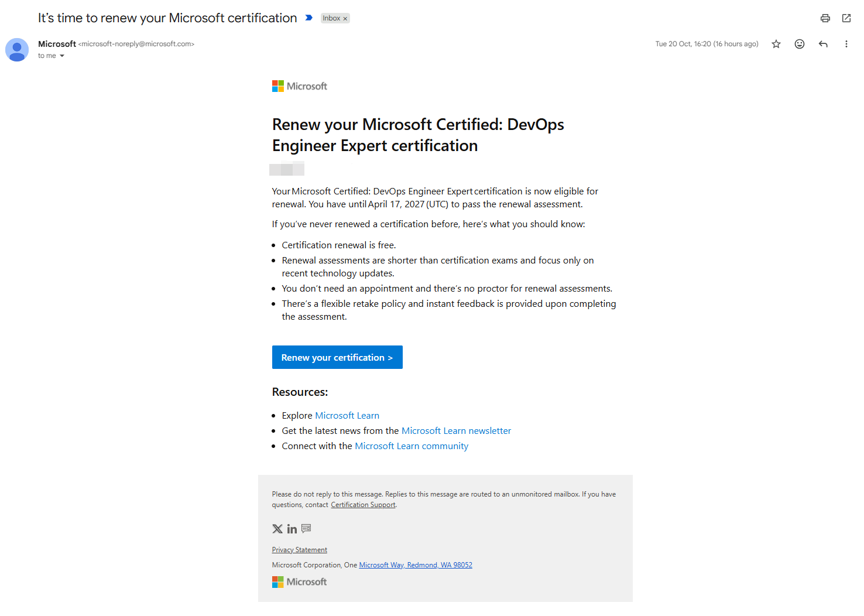864x616 pixels.
Task: Click the Microsoft logo in the footer
Action: 299,582
